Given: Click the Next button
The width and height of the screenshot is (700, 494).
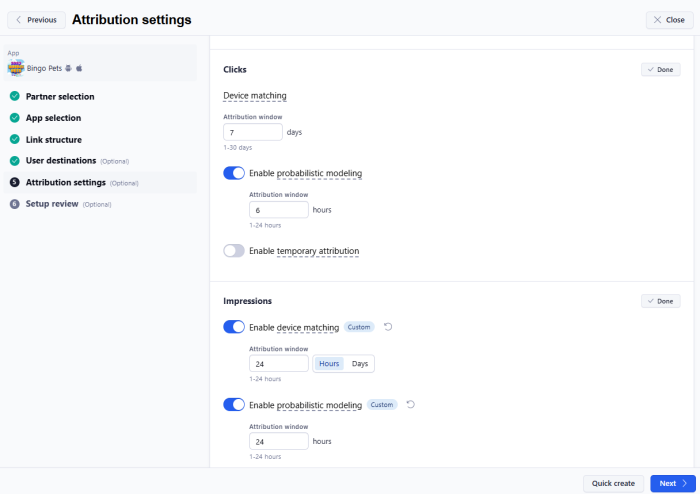Looking at the screenshot, I should (x=672, y=483).
